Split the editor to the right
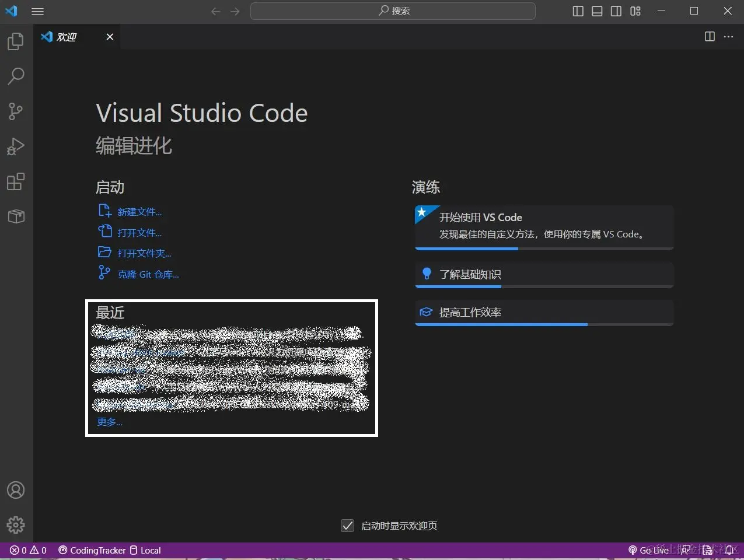 [710, 37]
